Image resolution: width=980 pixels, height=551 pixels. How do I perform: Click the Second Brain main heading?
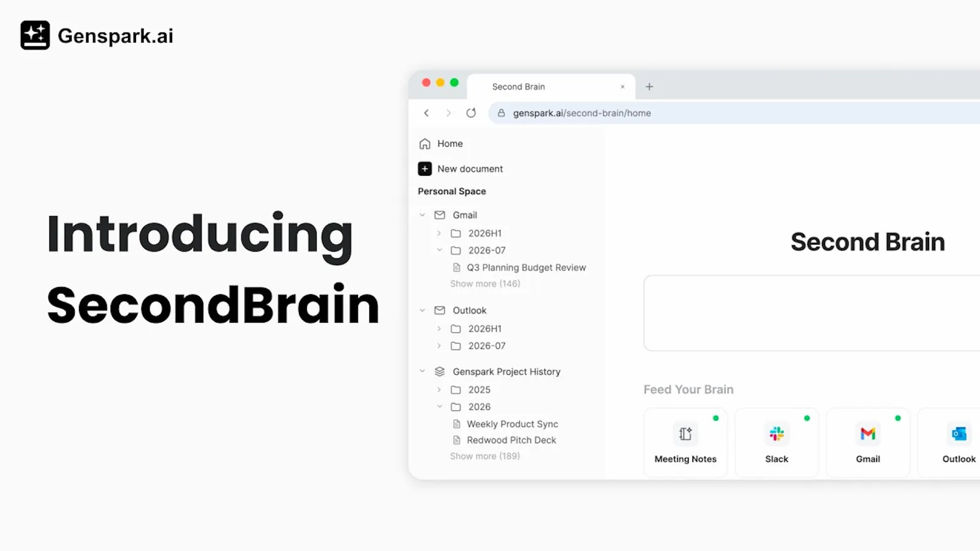coord(868,242)
